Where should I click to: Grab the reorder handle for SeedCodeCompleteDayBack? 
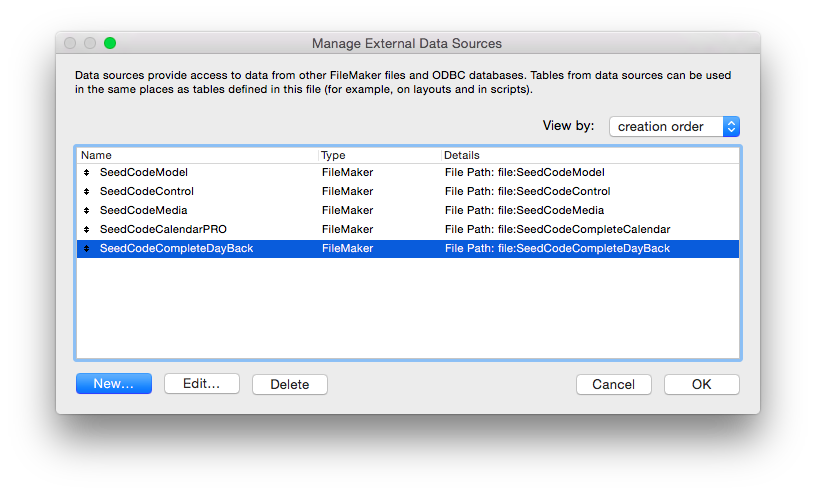[86, 248]
